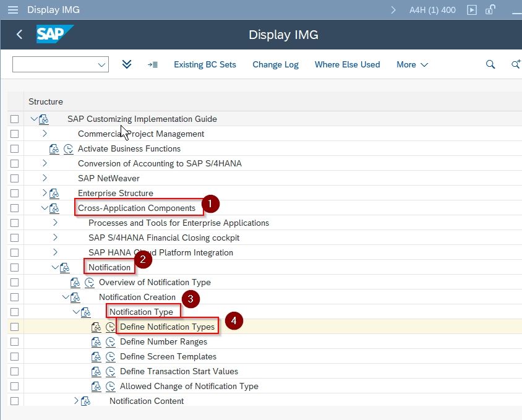Open documentation icon for Activate Business Functions
This screenshot has height=420, width=522.
tap(54, 149)
